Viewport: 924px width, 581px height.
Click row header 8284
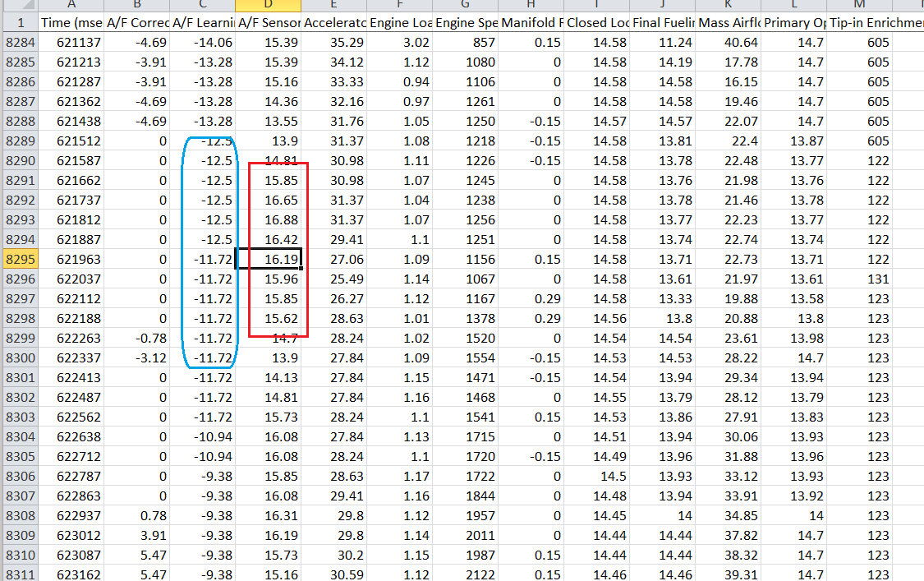18,42
